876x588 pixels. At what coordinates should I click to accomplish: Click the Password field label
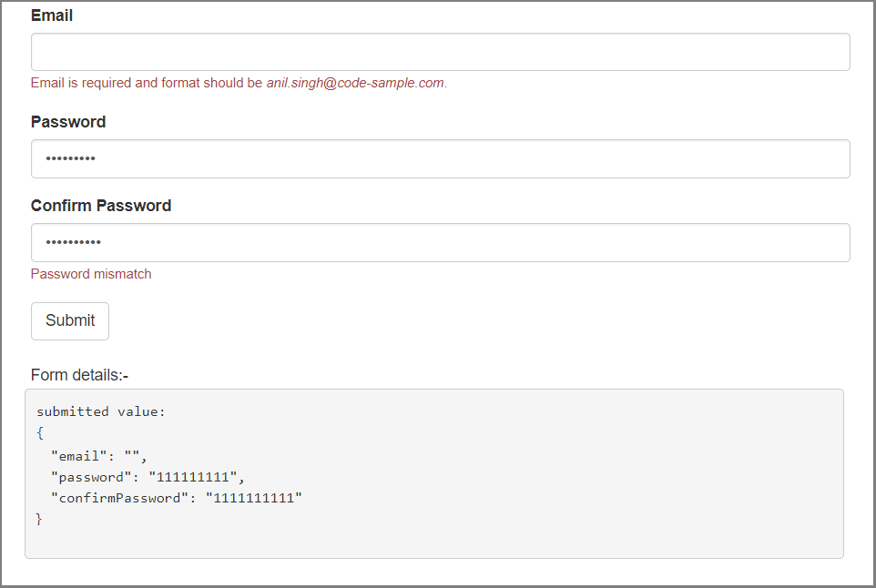click(x=68, y=122)
